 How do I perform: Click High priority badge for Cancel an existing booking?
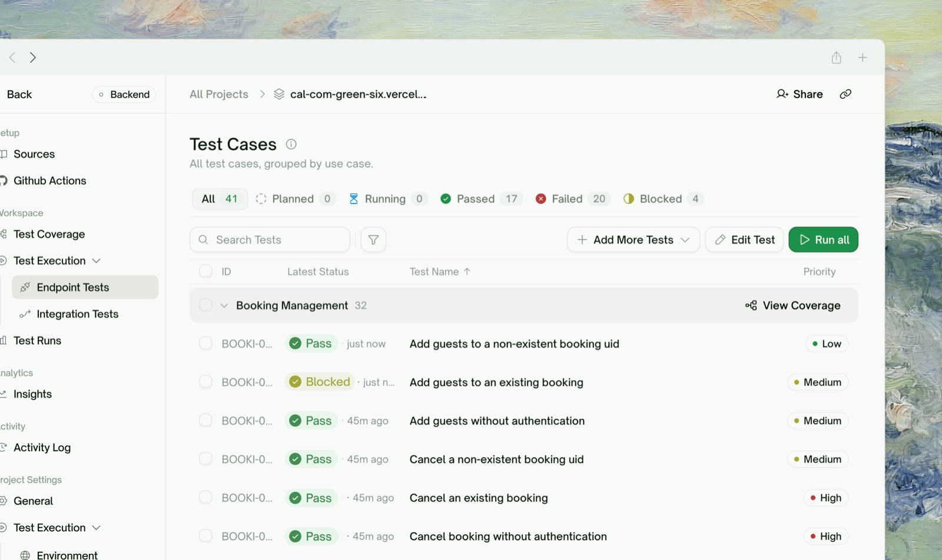click(825, 498)
